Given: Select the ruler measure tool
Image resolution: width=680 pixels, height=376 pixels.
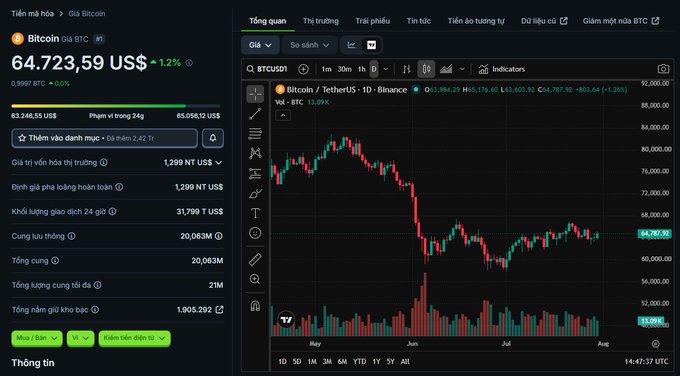Looking at the screenshot, I should pos(255,259).
